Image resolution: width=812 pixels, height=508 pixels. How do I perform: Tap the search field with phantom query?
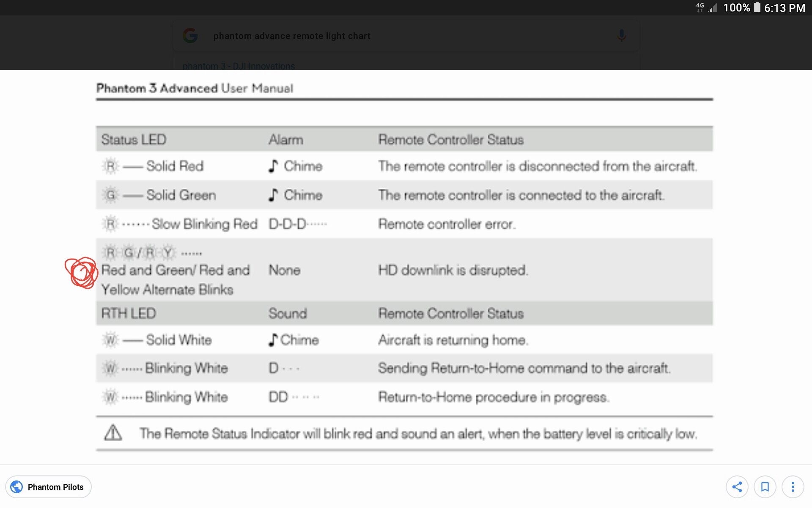click(x=406, y=36)
